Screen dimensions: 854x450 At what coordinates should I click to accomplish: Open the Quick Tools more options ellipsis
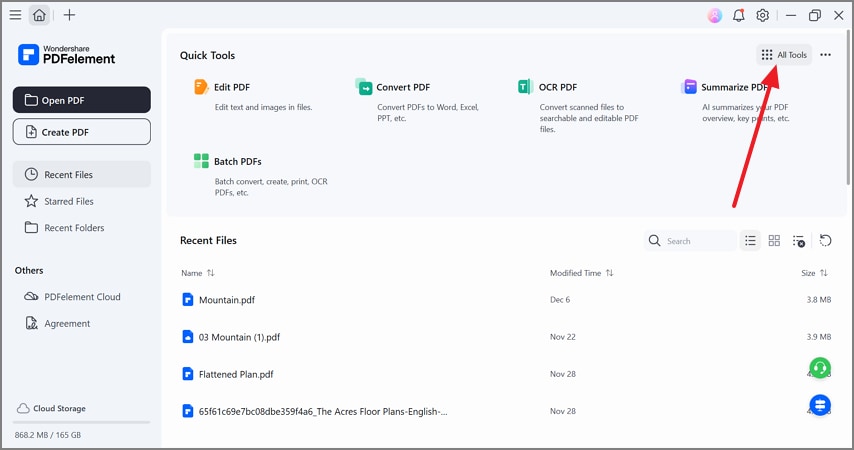coord(826,54)
